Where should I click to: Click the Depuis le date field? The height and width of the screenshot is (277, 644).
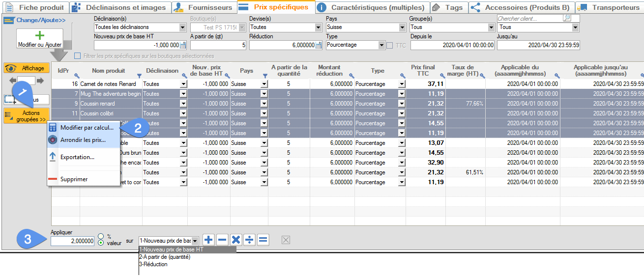tap(453, 45)
